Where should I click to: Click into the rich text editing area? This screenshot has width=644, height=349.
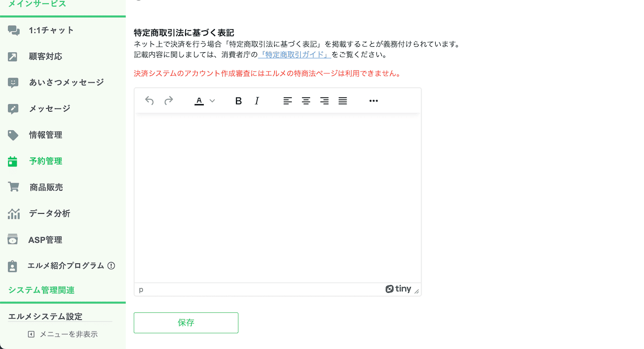[x=278, y=198]
